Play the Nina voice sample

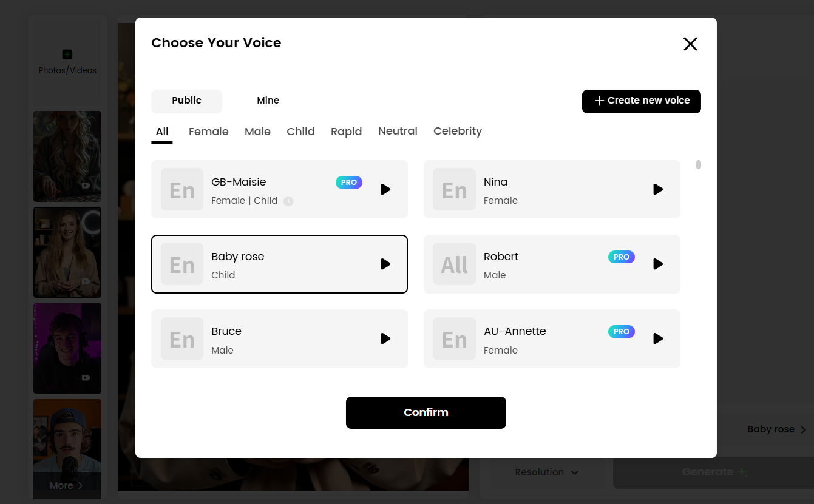click(x=658, y=189)
